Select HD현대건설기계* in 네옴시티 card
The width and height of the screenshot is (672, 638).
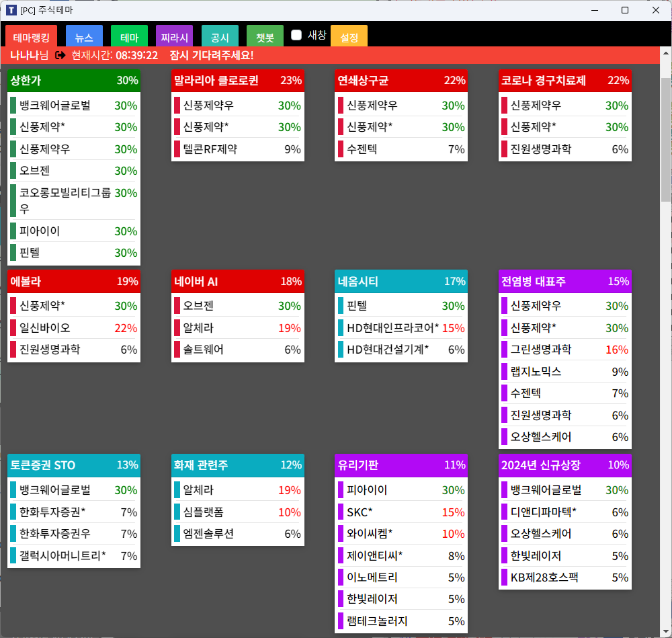(x=401, y=350)
